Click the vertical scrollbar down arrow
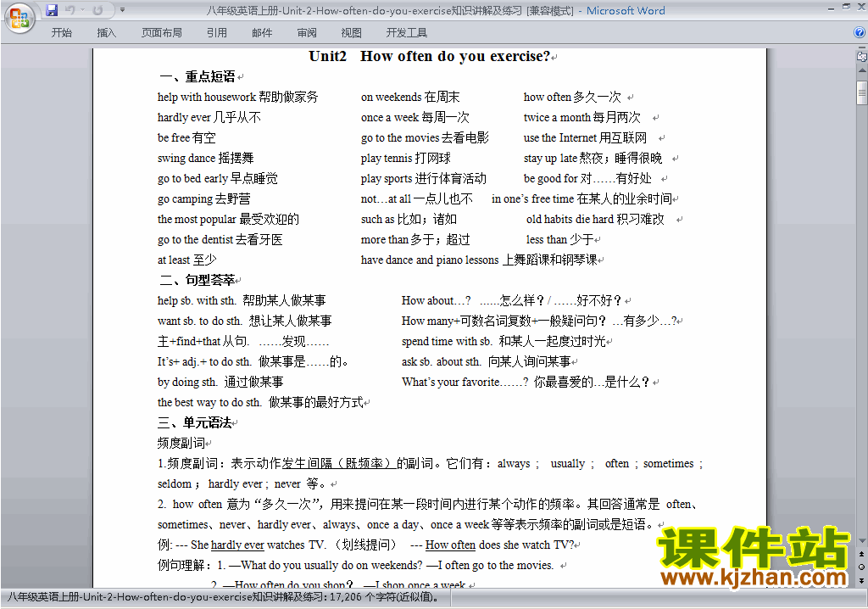868x609 pixels. click(862, 541)
